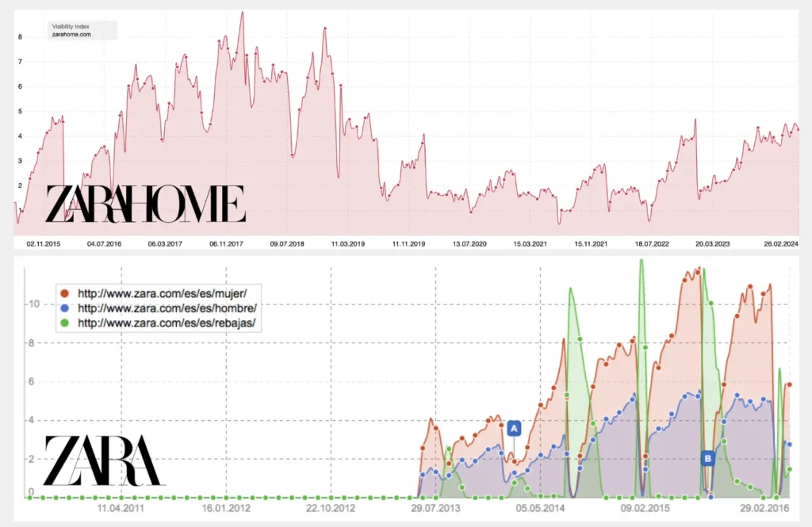Click the zara.com/es/es/rebajas/ legend label
This screenshot has width=812, height=527.
pos(167,323)
